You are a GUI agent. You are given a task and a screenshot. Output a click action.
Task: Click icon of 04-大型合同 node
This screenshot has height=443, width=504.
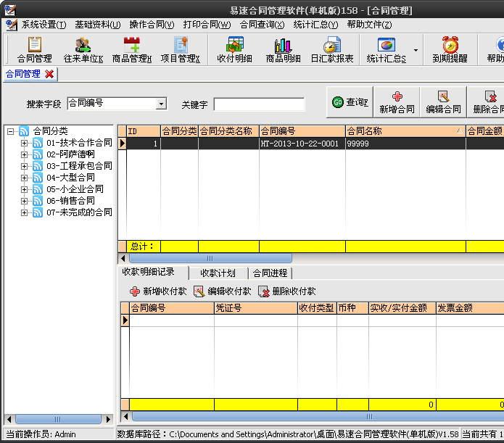(x=38, y=178)
